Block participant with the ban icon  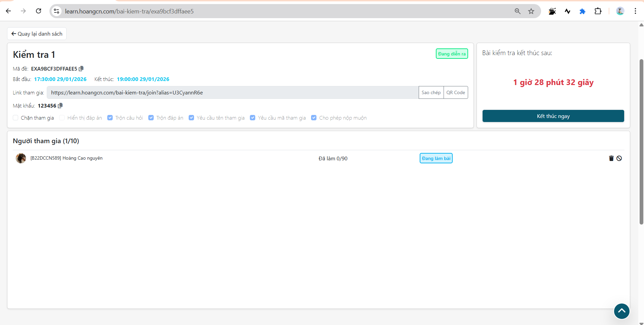coord(619,158)
